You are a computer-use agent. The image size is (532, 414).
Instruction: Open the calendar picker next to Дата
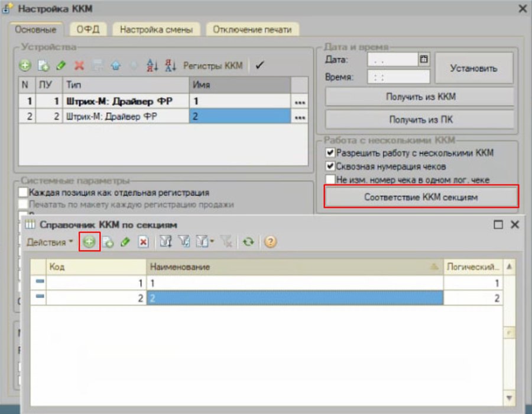click(x=424, y=59)
